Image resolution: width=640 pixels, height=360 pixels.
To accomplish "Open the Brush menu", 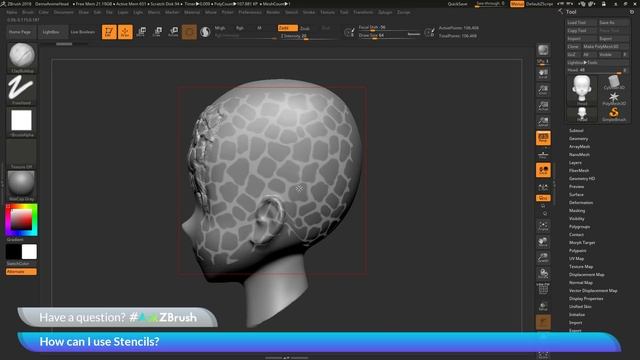I will pyautogui.click(x=28, y=12).
